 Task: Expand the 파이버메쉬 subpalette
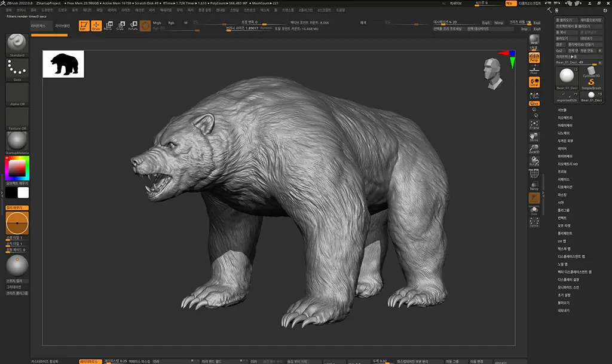565,157
